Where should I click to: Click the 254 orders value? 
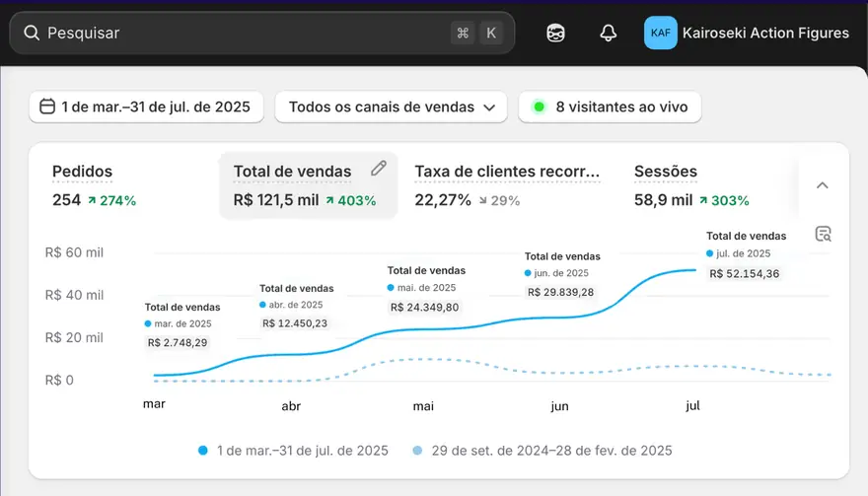pyautogui.click(x=66, y=200)
